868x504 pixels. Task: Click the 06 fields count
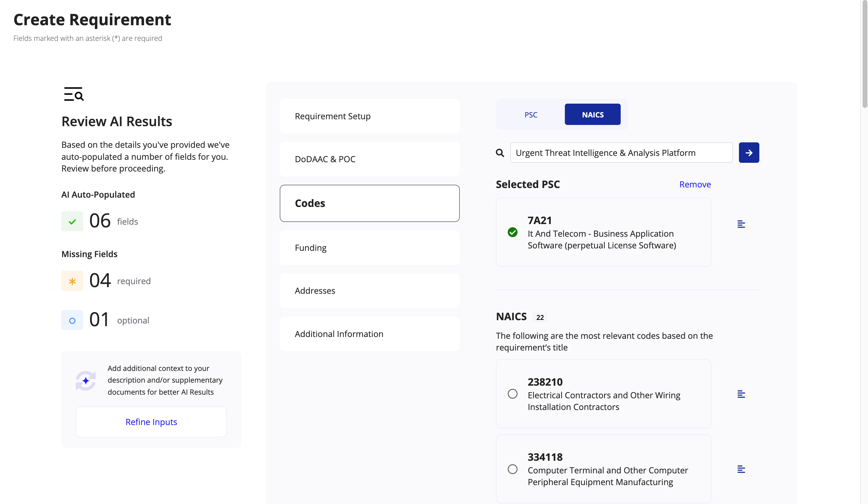pyautogui.click(x=100, y=221)
